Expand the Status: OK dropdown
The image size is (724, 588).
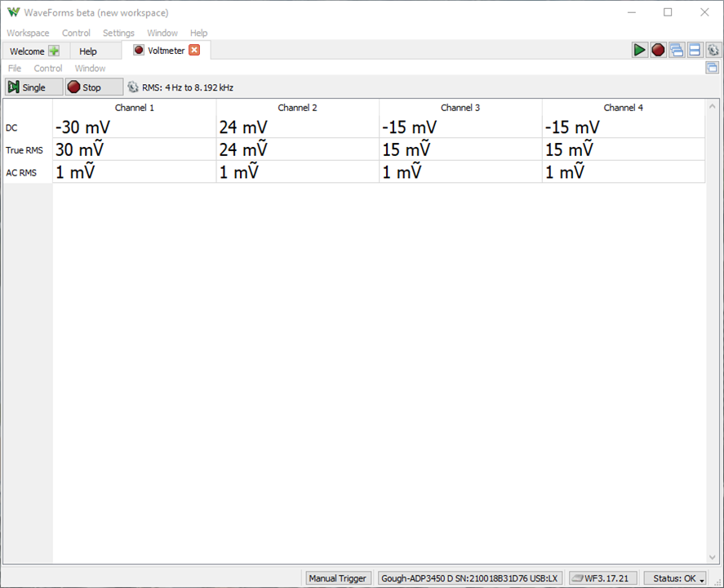tap(674, 578)
